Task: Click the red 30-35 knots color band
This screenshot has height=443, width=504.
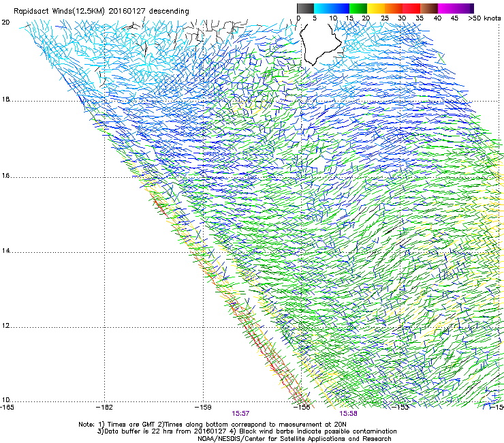Action: pyautogui.click(x=411, y=8)
